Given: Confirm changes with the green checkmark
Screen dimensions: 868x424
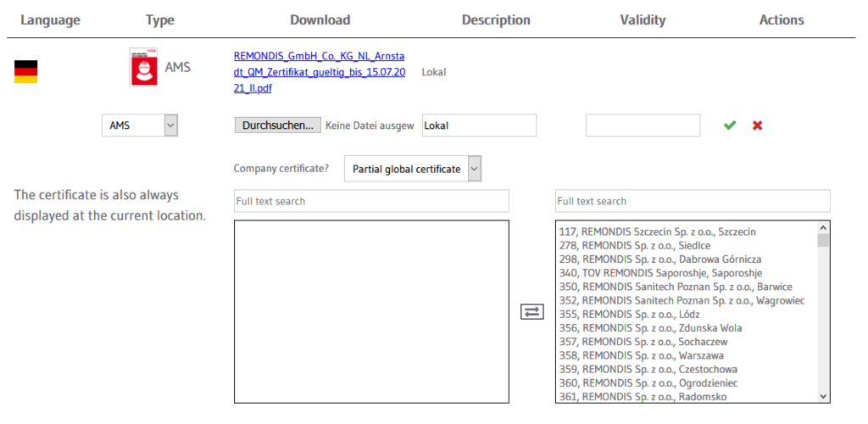Looking at the screenshot, I should coord(730,126).
